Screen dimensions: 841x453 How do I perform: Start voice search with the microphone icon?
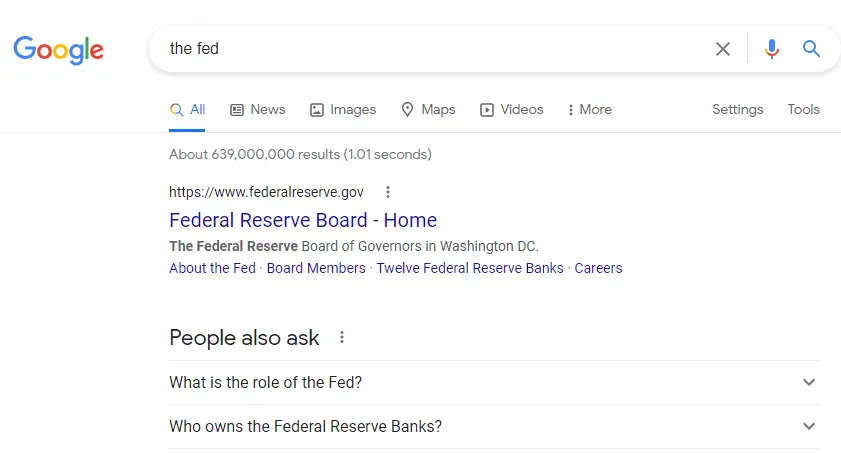coord(771,49)
